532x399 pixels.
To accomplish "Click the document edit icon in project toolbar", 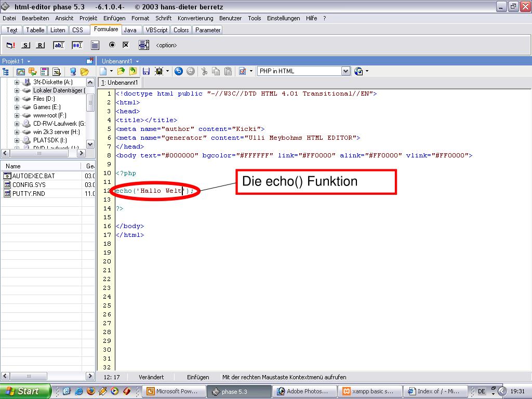I will (x=57, y=72).
